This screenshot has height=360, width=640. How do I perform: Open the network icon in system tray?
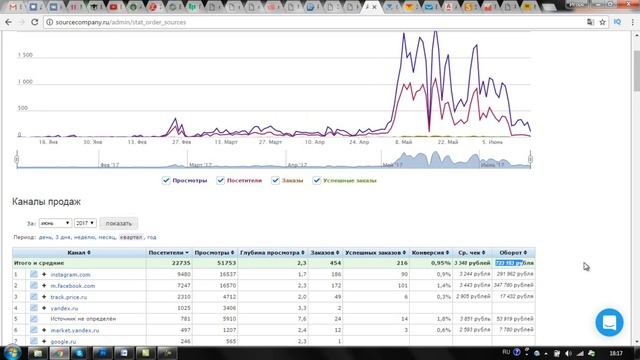coord(580,353)
